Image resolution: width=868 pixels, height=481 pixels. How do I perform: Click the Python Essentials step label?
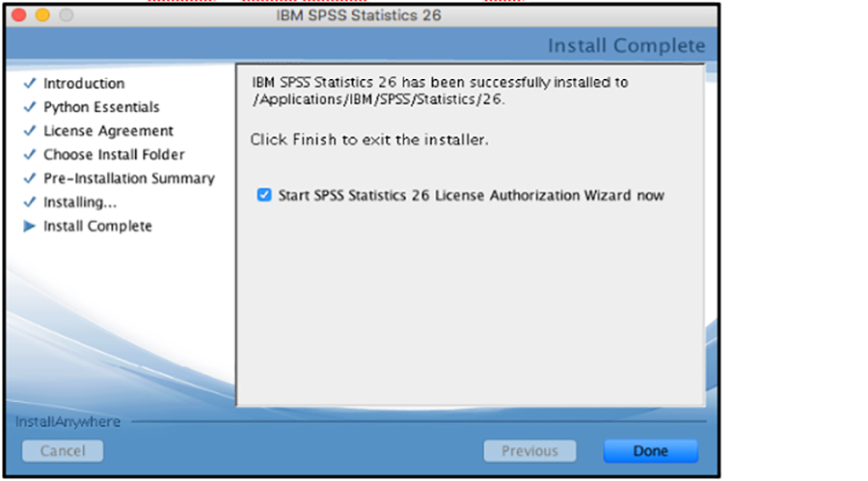[101, 107]
